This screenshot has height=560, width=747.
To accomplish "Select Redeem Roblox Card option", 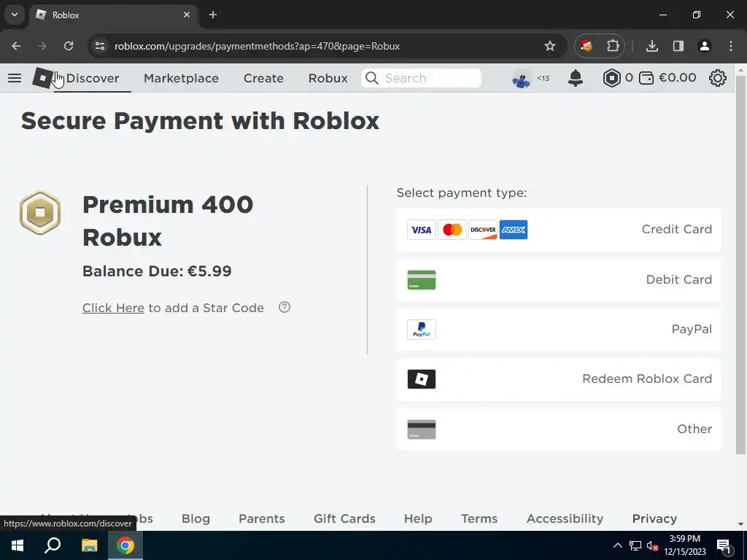I will pos(559,379).
